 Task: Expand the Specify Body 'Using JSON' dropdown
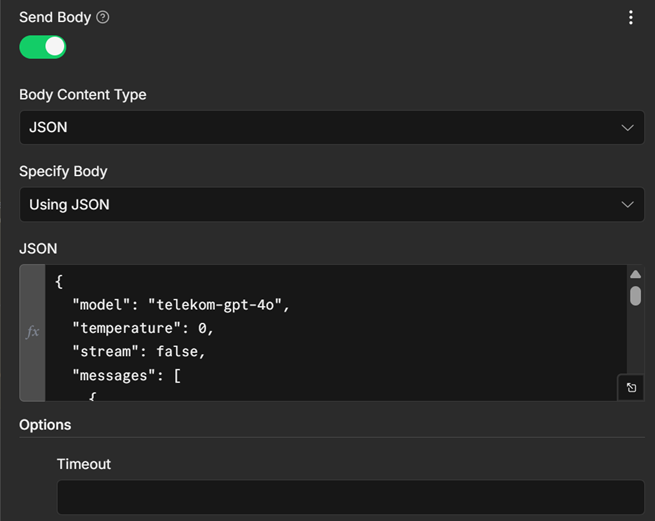332,204
